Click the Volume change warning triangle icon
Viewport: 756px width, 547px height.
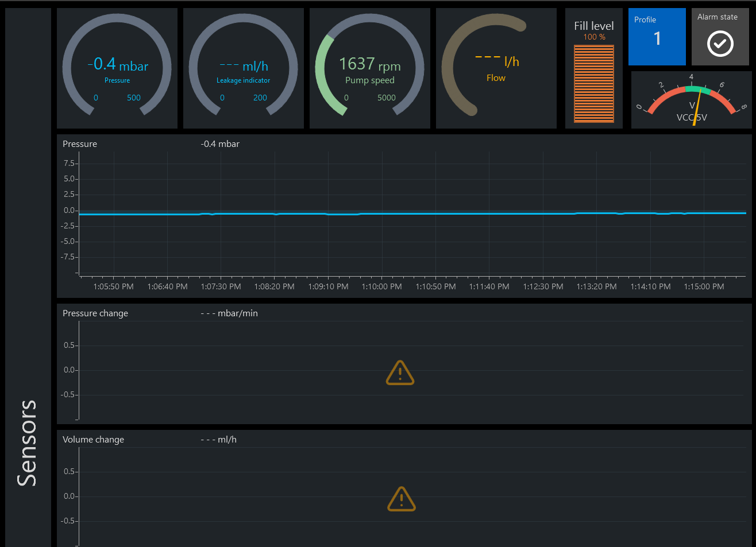(401, 499)
